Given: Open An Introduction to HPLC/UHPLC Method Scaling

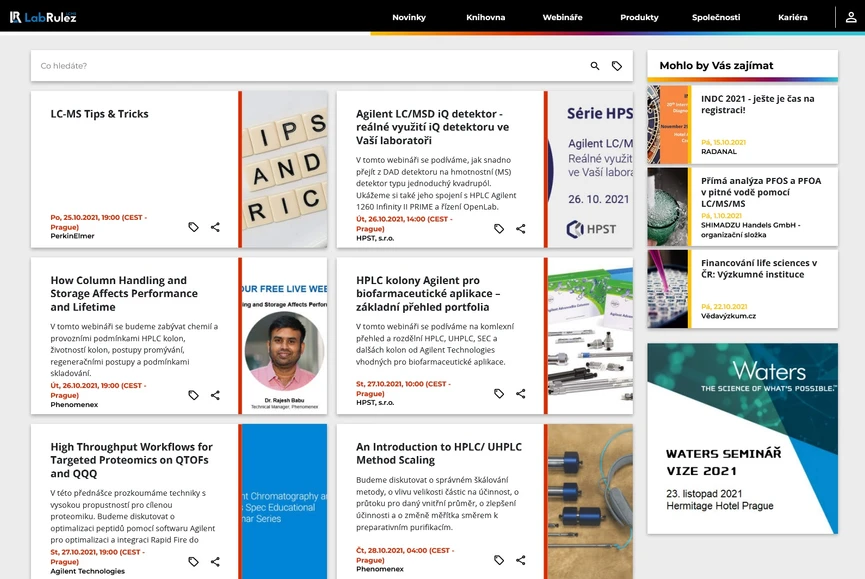Looking at the screenshot, I should click(x=439, y=453).
